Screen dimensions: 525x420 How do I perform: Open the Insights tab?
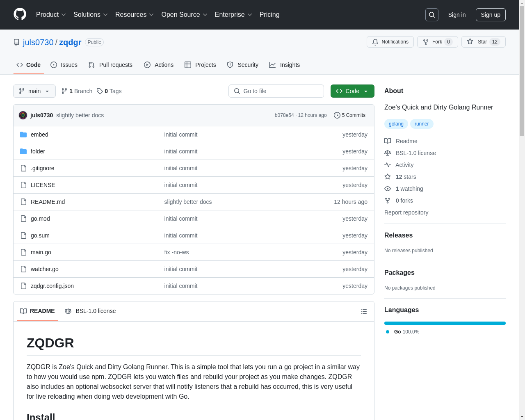(285, 65)
